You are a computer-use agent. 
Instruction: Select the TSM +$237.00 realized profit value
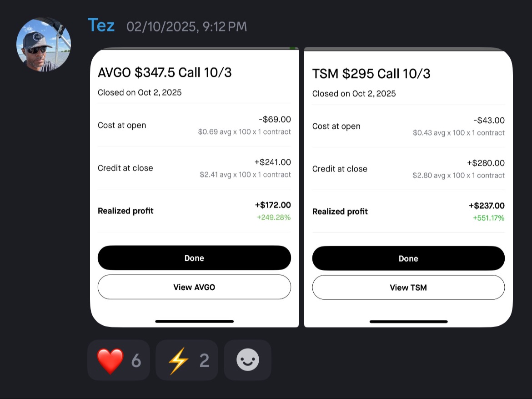487,206
